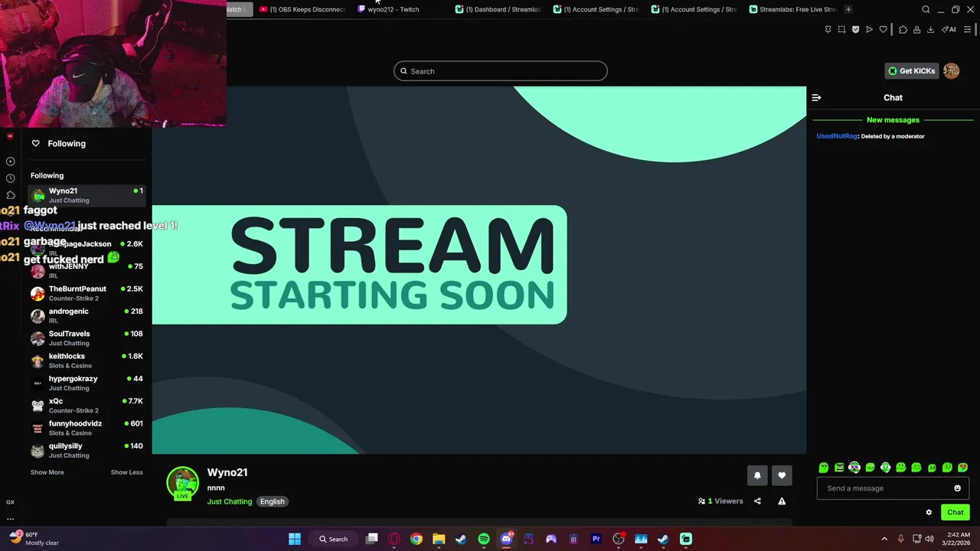The width and height of the screenshot is (980, 551).
Task: Open TheBurntPeanut channel in sidebar
Action: click(87, 293)
